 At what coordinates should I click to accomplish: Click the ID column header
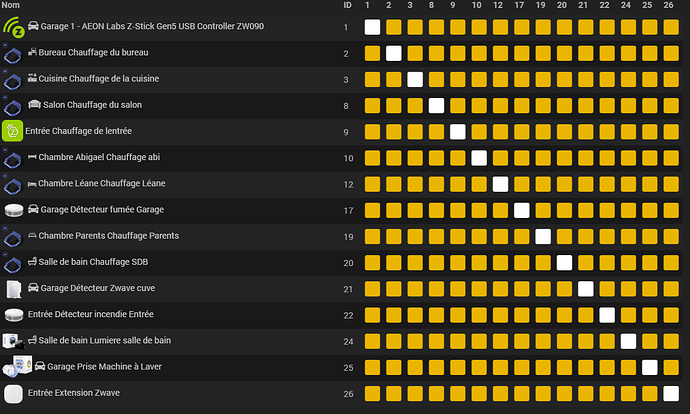[347, 6]
